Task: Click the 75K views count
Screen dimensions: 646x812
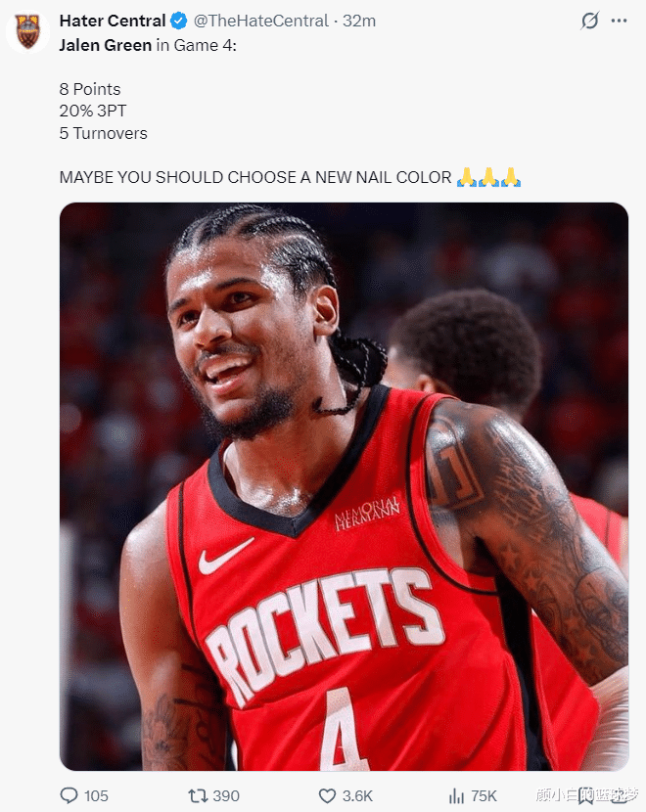Action: (x=484, y=796)
